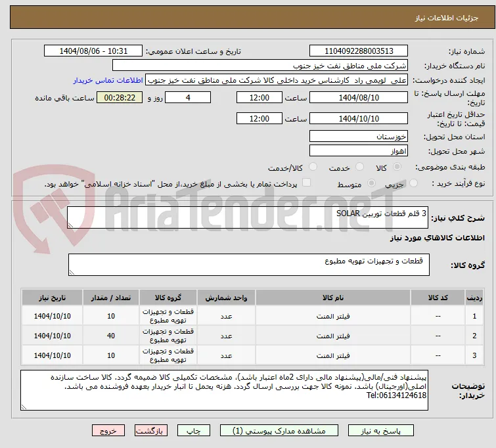Click need date 1404/10/10 in row 2

pyautogui.click(x=52, y=336)
